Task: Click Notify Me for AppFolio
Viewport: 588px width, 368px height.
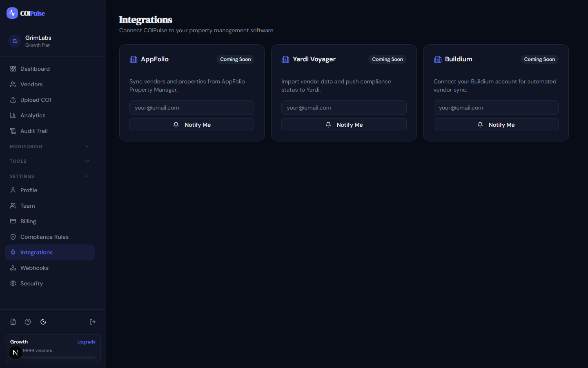Action: click(192, 125)
